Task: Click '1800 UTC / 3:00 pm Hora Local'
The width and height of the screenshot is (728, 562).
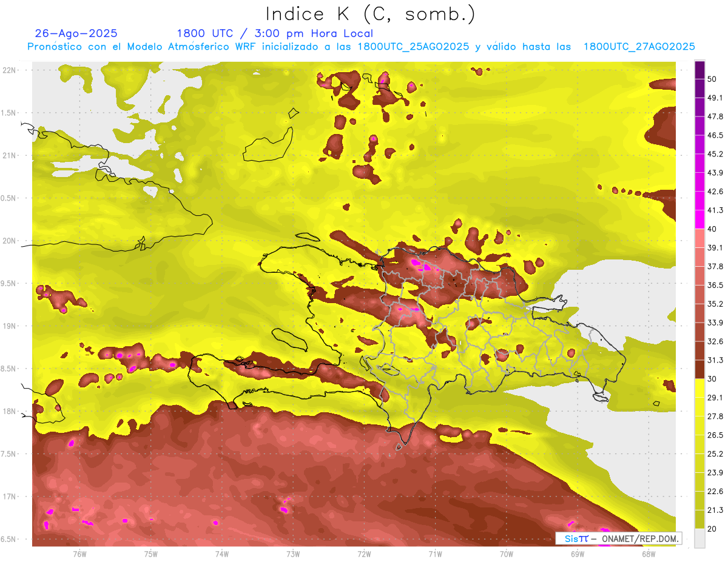Action: [x=275, y=33]
